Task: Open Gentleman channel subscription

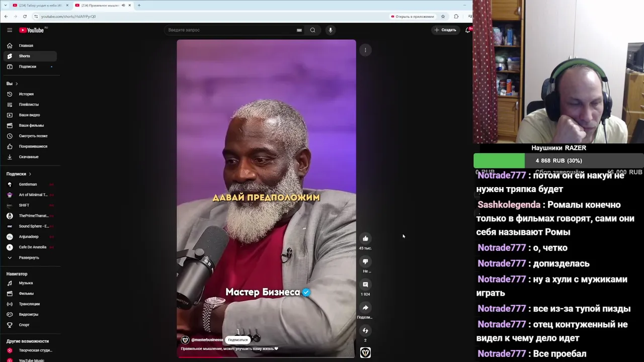Action: pyautogui.click(x=30, y=185)
